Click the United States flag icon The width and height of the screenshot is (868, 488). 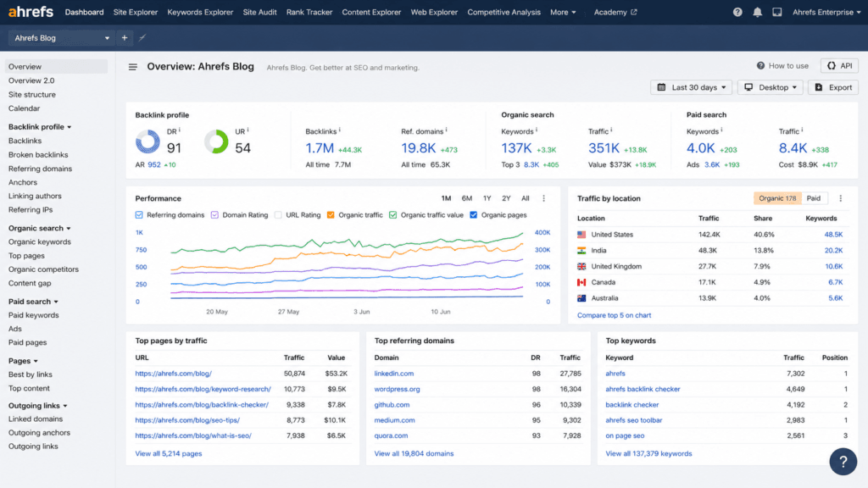(581, 235)
